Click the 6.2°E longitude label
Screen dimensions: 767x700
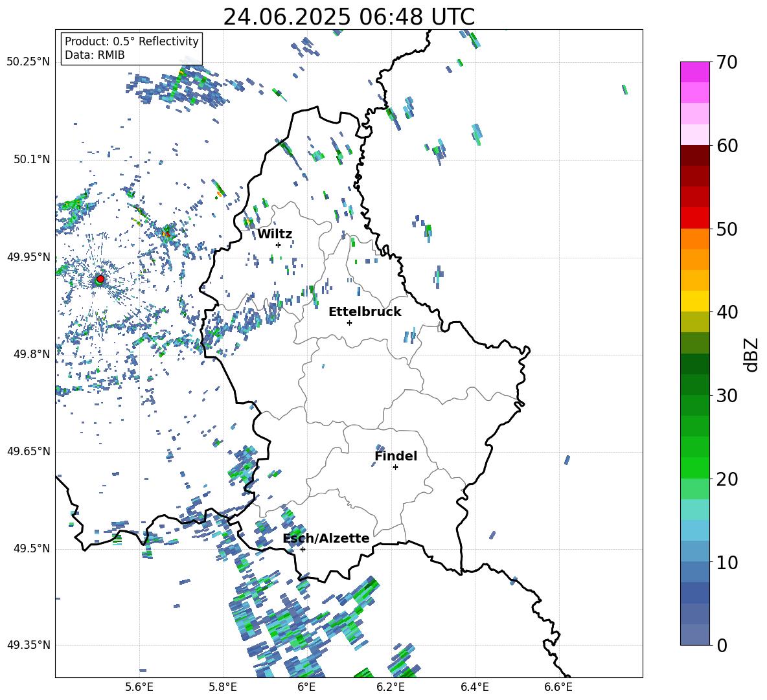tap(391, 687)
